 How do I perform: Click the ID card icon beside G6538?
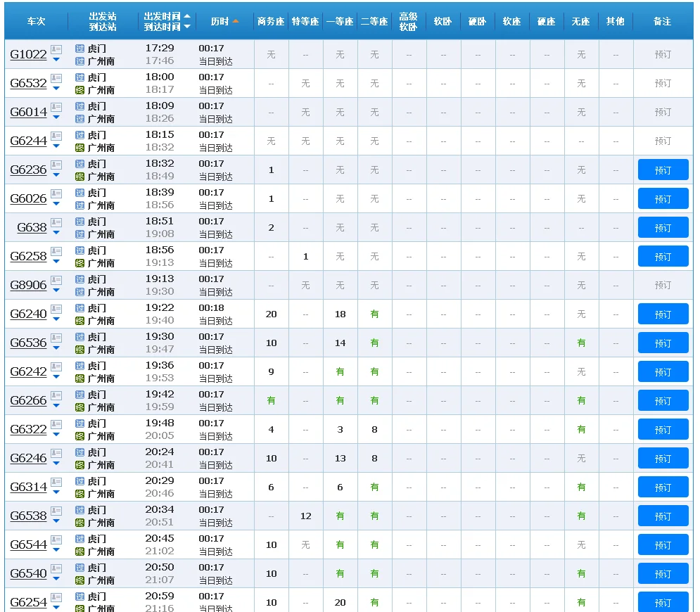click(56, 511)
